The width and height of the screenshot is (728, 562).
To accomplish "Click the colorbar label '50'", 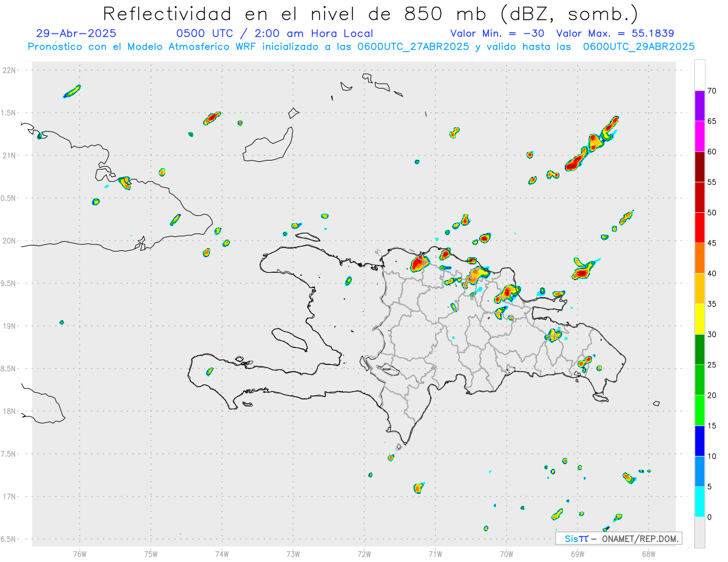I will tap(712, 212).
